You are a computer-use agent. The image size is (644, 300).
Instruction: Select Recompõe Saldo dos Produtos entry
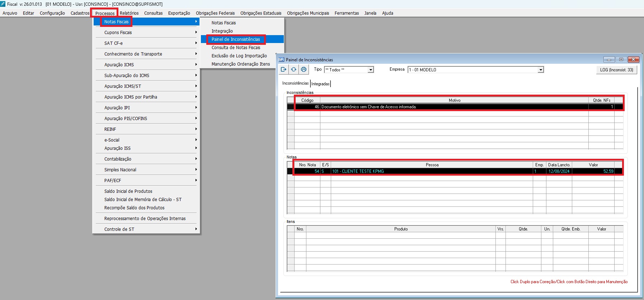tap(146, 208)
